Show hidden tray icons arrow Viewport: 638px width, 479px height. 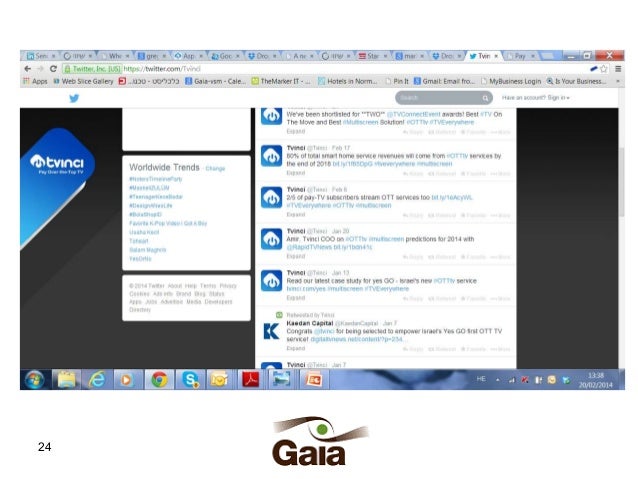[498, 380]
